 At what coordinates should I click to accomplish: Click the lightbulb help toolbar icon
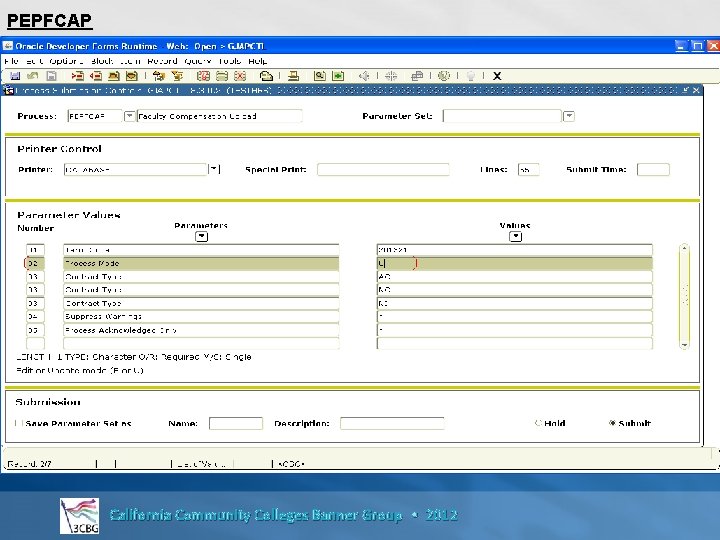click(471, 76)
